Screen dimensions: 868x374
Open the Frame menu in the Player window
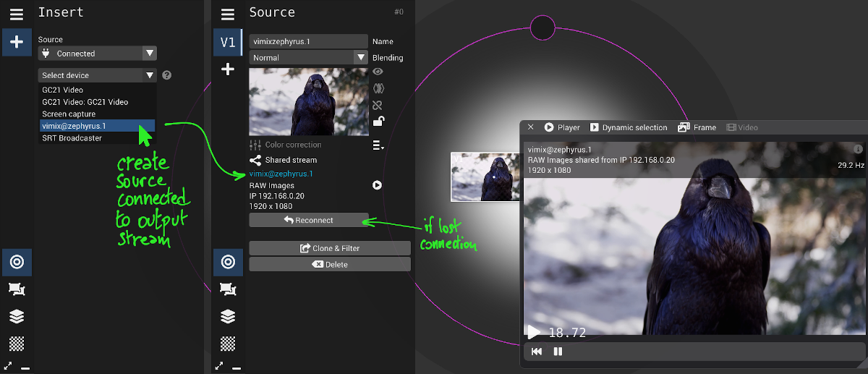[697, 127]
